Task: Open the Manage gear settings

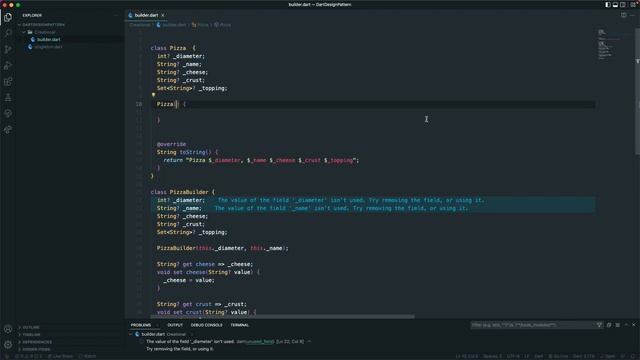Action: point(8,345)
